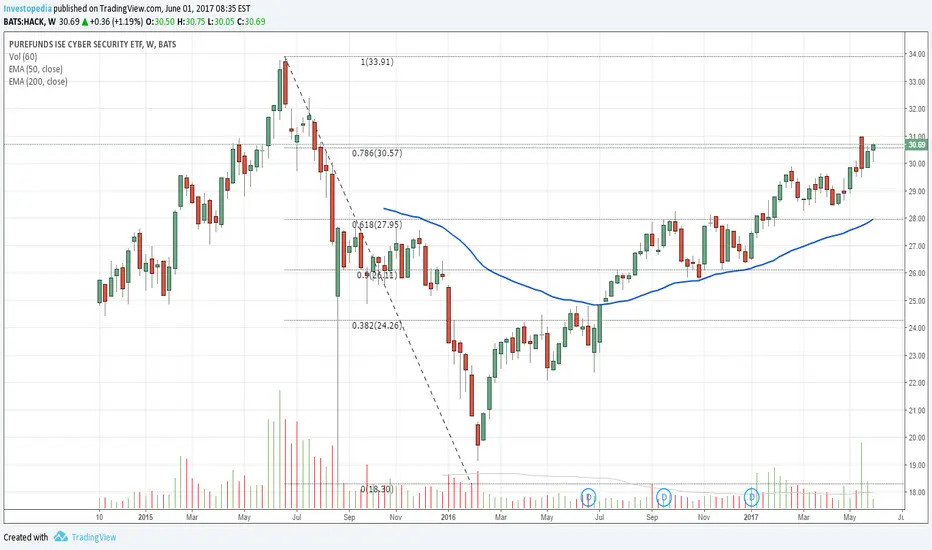Click the C:30.69 close value
932x550 pixels.
click(x=251, y=22)
